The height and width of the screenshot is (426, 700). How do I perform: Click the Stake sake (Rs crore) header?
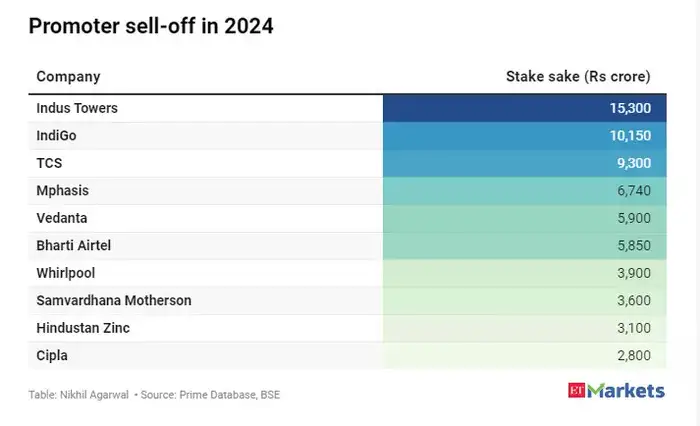click(578, 76)
